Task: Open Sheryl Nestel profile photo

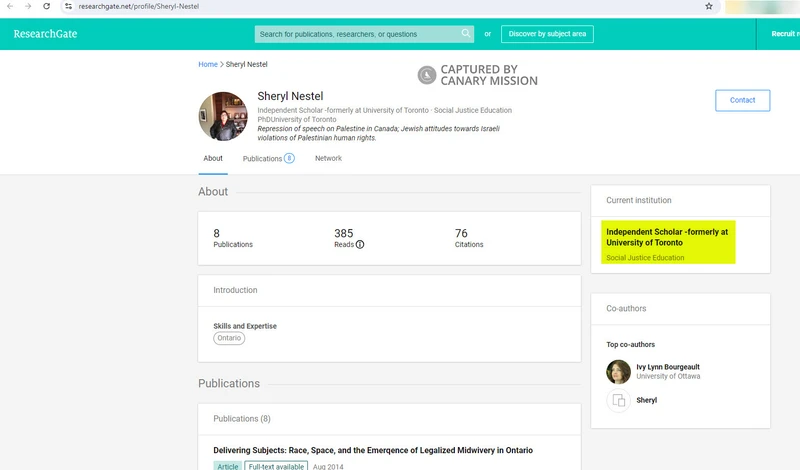Action: [223, 116]
